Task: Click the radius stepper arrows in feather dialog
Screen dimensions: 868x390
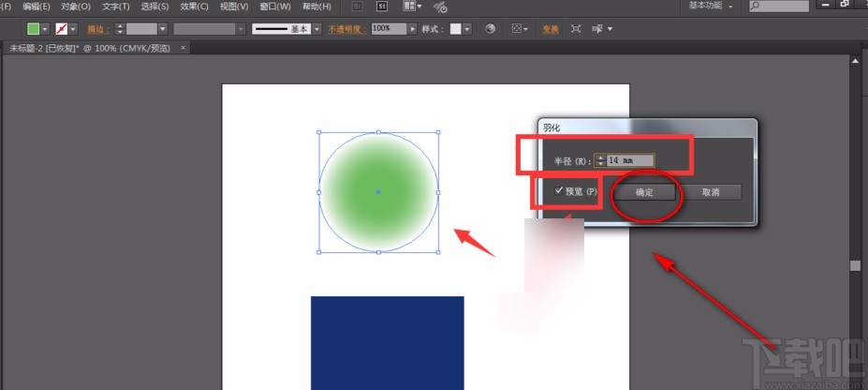Action: [x=600, y=160]
